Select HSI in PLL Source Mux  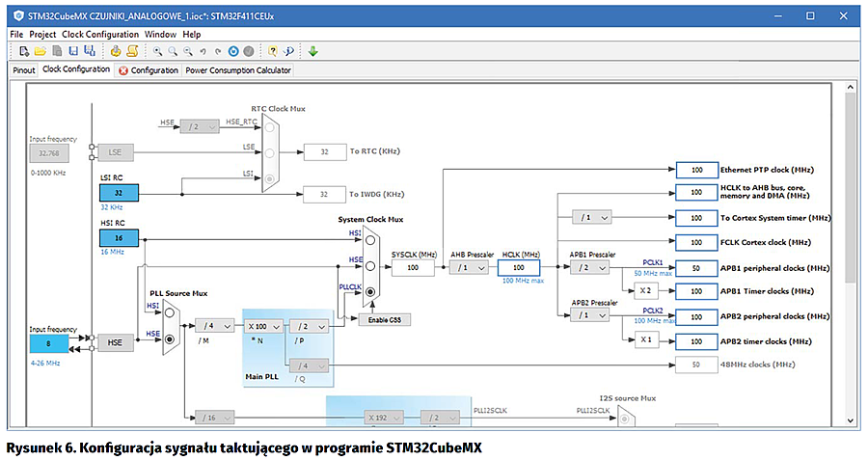point(170,311)
